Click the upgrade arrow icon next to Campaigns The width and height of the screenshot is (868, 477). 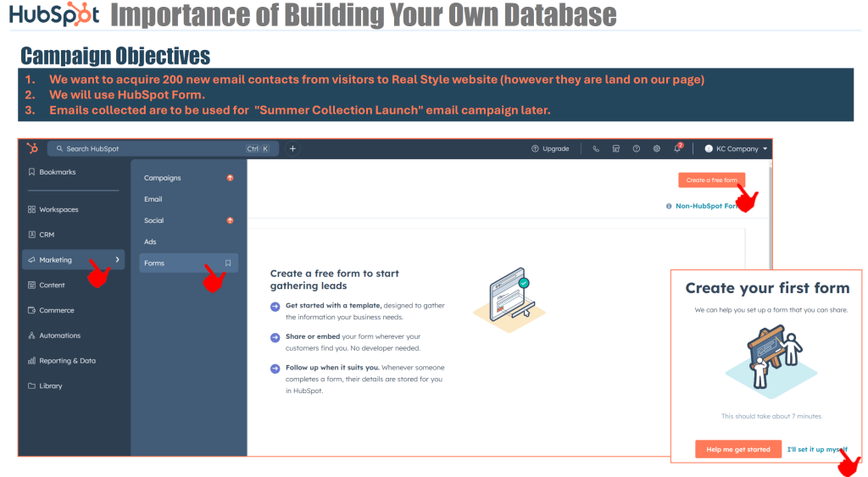click(x=230, y=178)
